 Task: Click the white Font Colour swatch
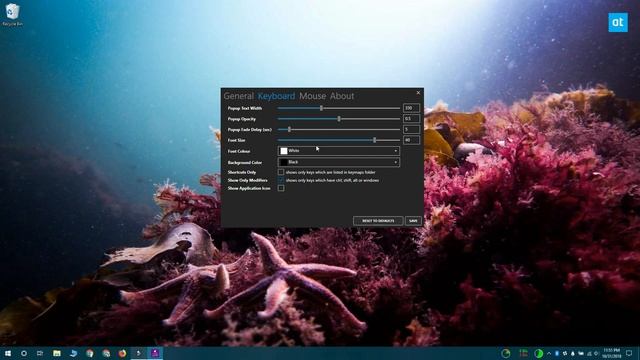[284, 151]
